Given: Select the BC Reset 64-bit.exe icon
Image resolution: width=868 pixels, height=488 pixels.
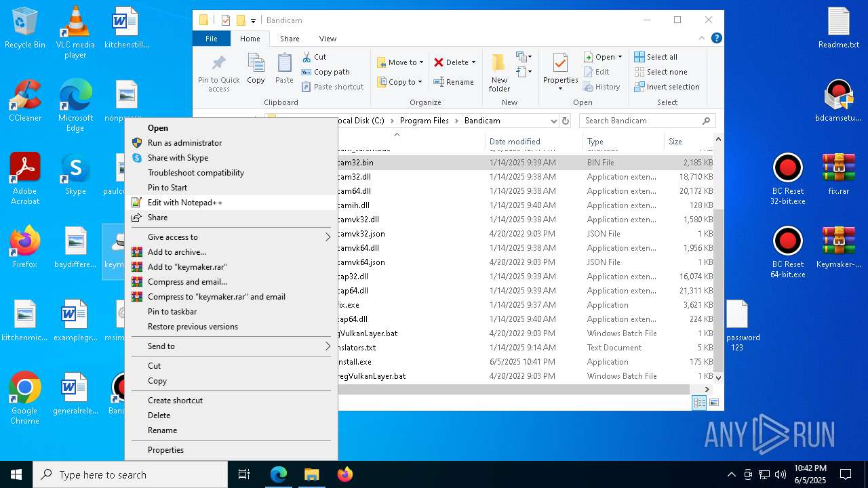Looking at the screenshot, I should [787, 253].
